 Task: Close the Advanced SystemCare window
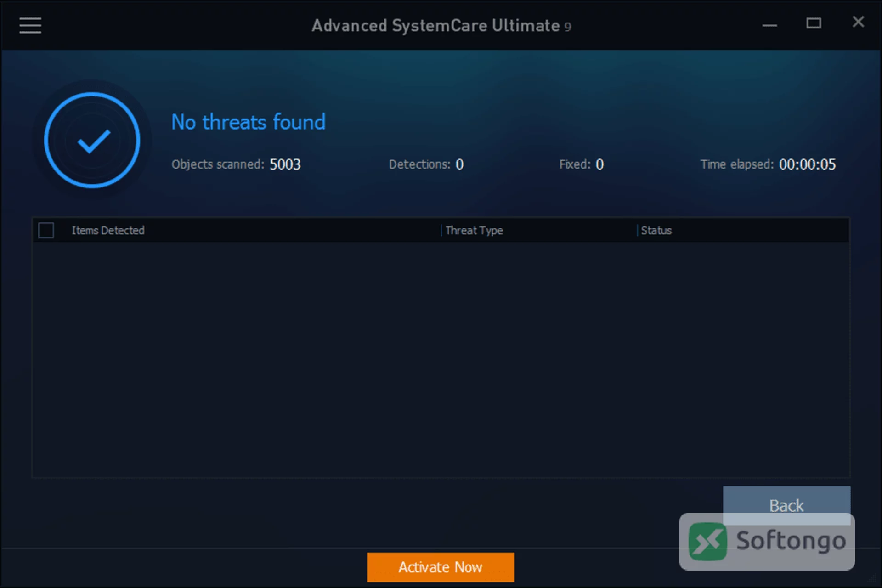858,22
